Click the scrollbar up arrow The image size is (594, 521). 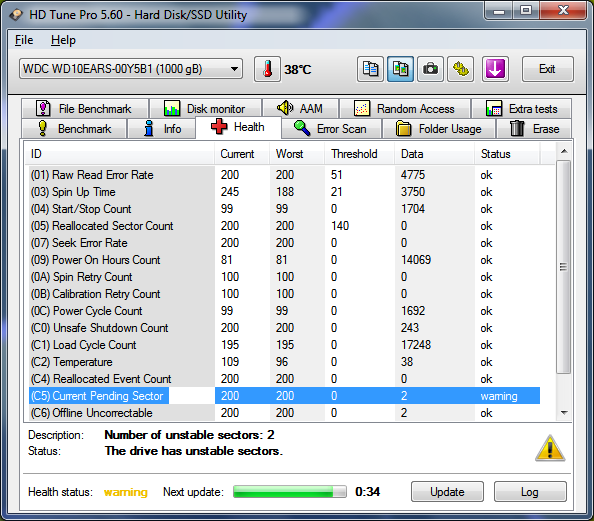click(x=564, y=151)
